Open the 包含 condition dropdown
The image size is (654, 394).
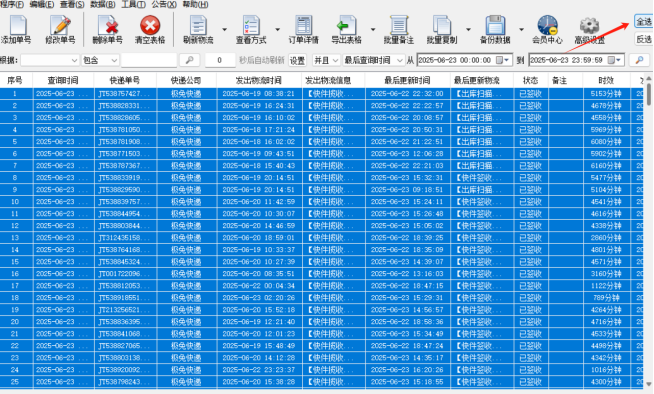coord(100,60)
